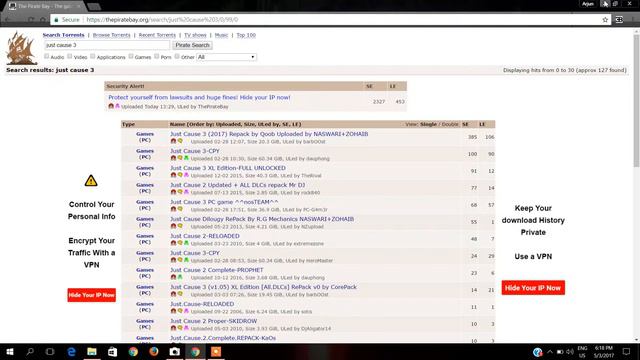Show hidden system tray icons chevron
640x360 pixels.
[x=550, y=351]
